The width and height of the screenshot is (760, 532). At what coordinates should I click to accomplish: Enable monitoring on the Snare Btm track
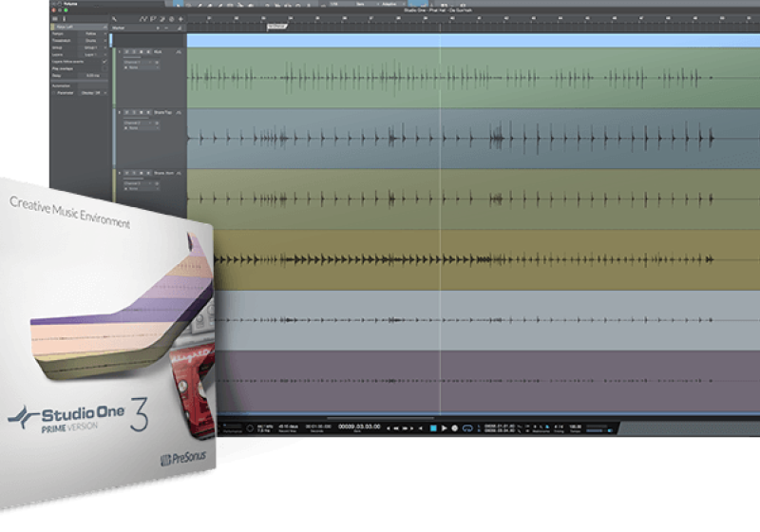coord(148,173)
